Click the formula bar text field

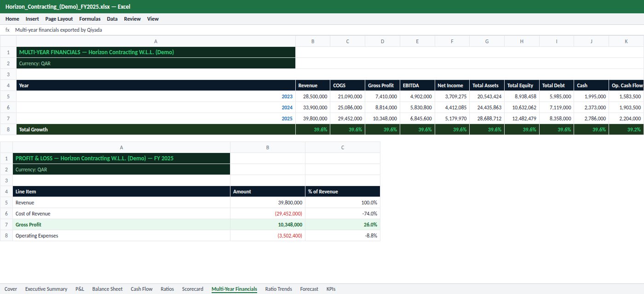[x=327, y=29]
